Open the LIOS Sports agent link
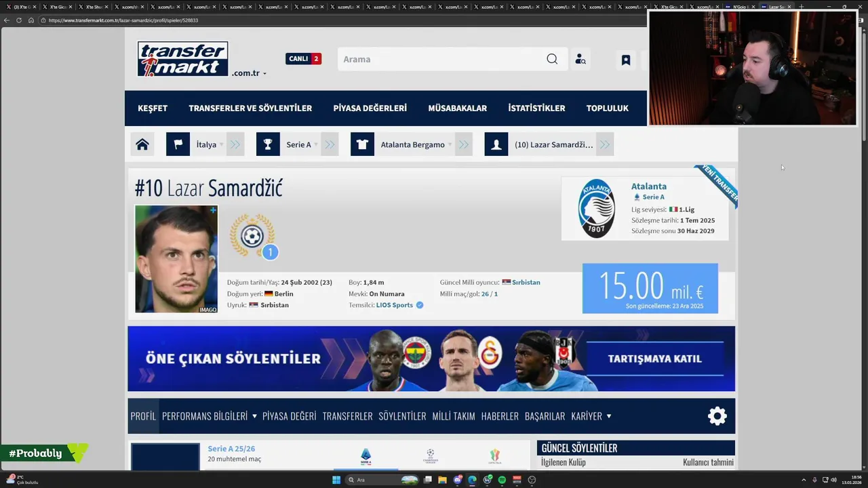Image resolution: width=868 pixels, height=488 pixels. pyautogui.click(x=395, y=305)
